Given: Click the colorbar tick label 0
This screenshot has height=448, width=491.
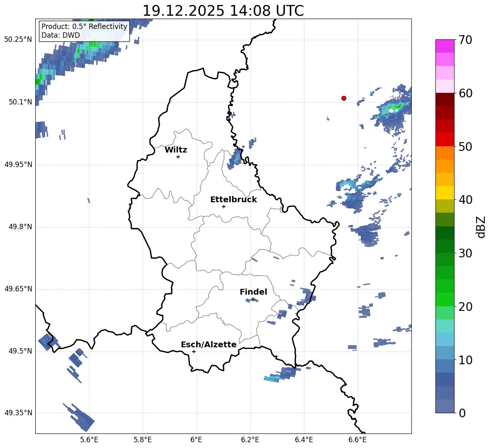Looking at the screenshot, I should coord(462,413).
